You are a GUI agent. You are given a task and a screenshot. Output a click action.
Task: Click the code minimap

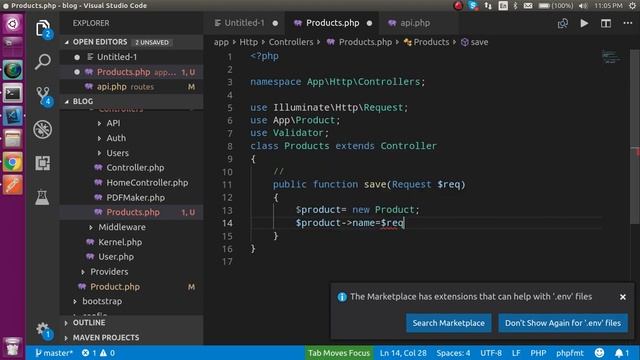click(611, 57)
